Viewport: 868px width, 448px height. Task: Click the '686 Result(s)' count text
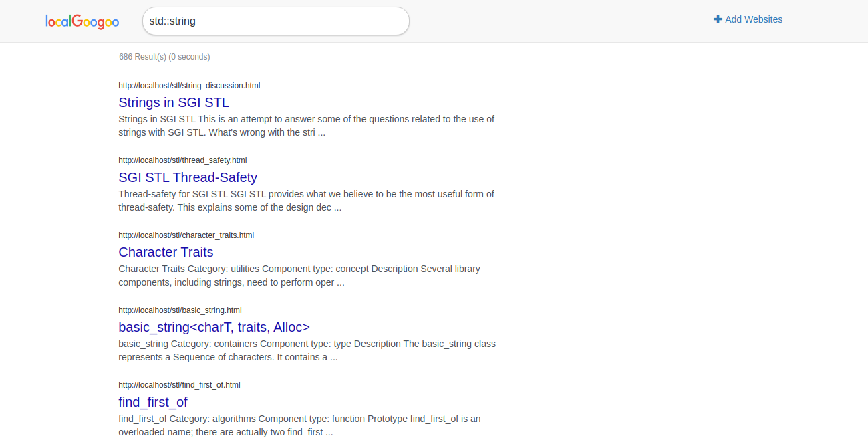pyautogui.click(x=164, y=57)
